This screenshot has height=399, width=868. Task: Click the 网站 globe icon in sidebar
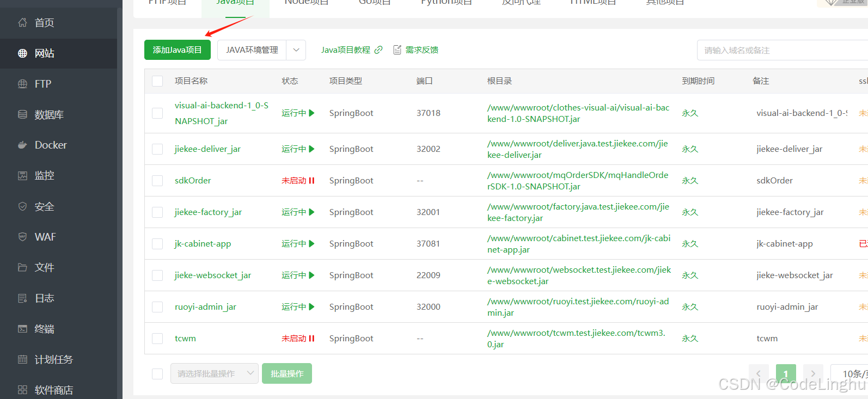click(22, 53)
